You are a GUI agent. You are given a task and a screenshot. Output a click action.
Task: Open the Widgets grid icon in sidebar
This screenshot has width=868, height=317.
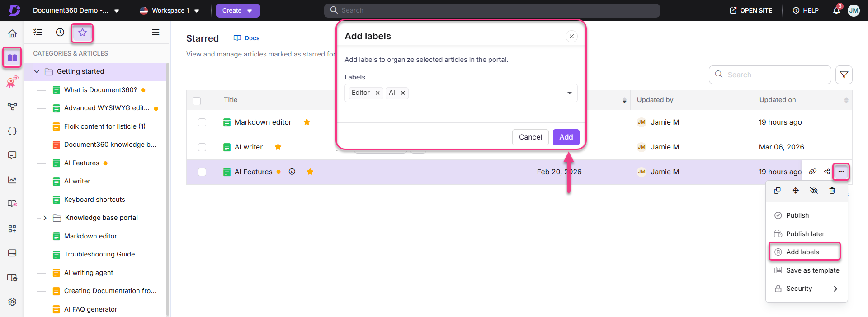point(12,228)
